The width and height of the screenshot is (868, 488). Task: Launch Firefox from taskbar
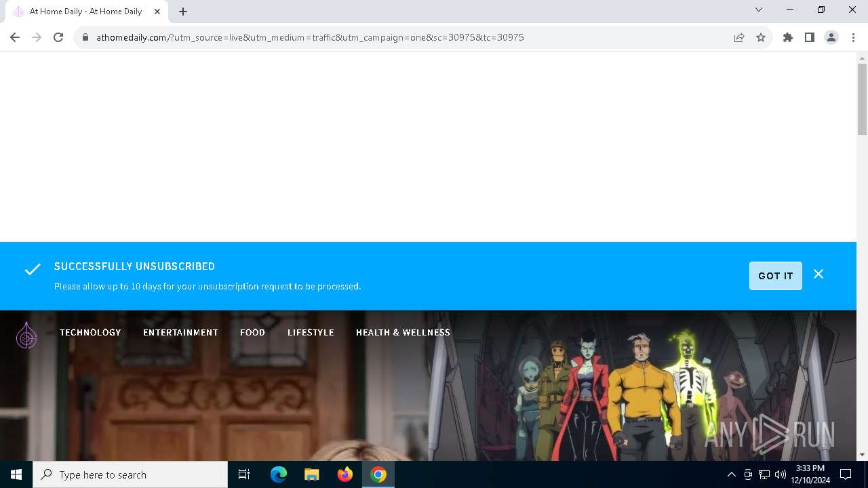345,474
